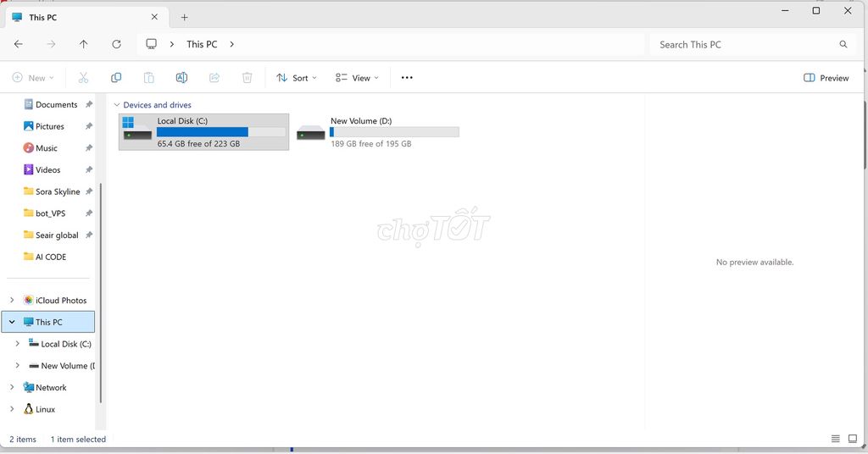
Task: Click the Delete trash icon
Action: 248,78
